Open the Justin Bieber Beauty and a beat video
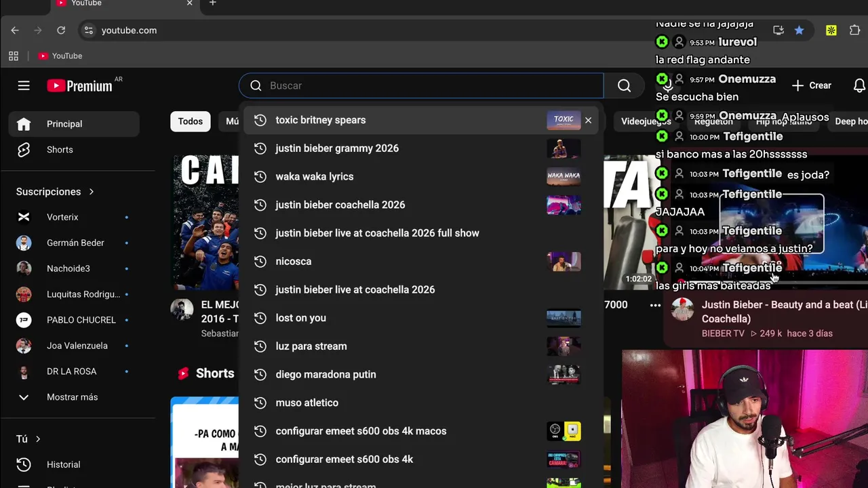The height and width of the screenshot is (488, 868). click(x=785, y=312)
